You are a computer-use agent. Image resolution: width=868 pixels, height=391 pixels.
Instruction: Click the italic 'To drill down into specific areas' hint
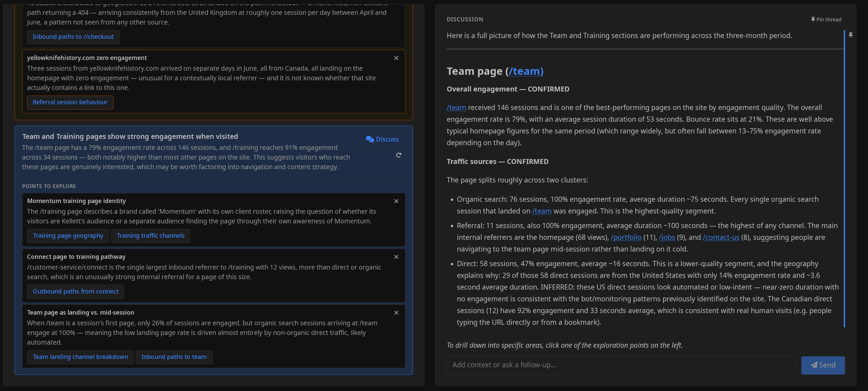565,345
